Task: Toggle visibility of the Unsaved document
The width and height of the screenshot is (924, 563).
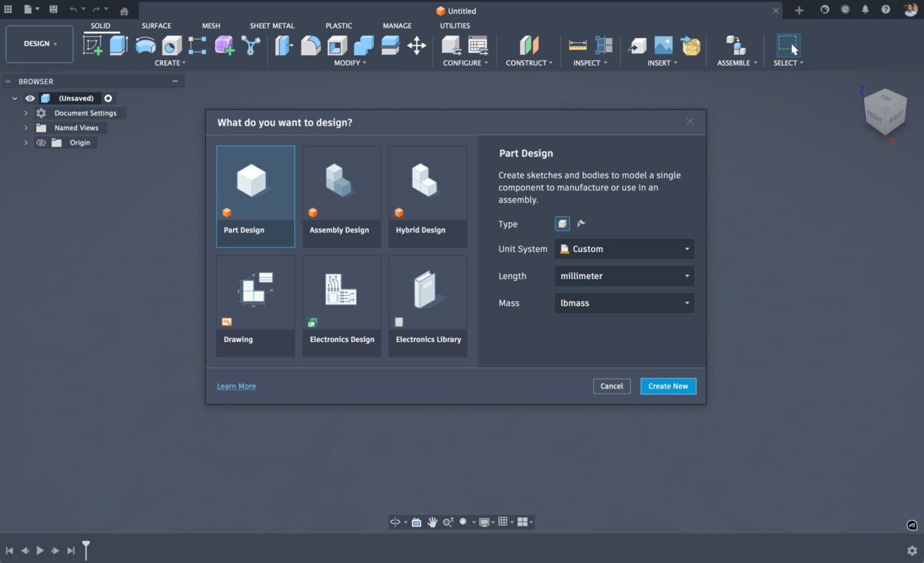Action: coord(29,98)
